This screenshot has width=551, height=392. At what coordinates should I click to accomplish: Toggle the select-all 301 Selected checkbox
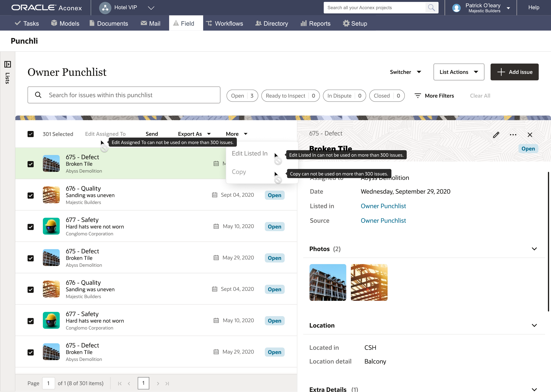(x=31, y=134)
